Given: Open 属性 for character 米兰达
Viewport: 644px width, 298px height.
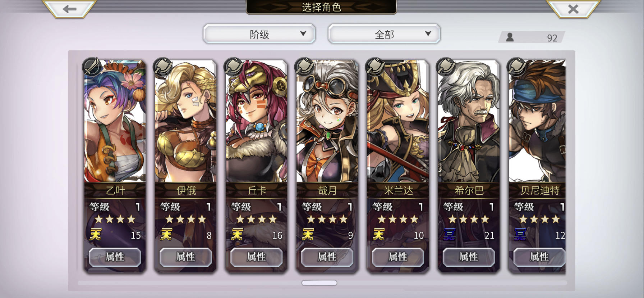Looking at the screenshot, I should (x=398, y=257).
